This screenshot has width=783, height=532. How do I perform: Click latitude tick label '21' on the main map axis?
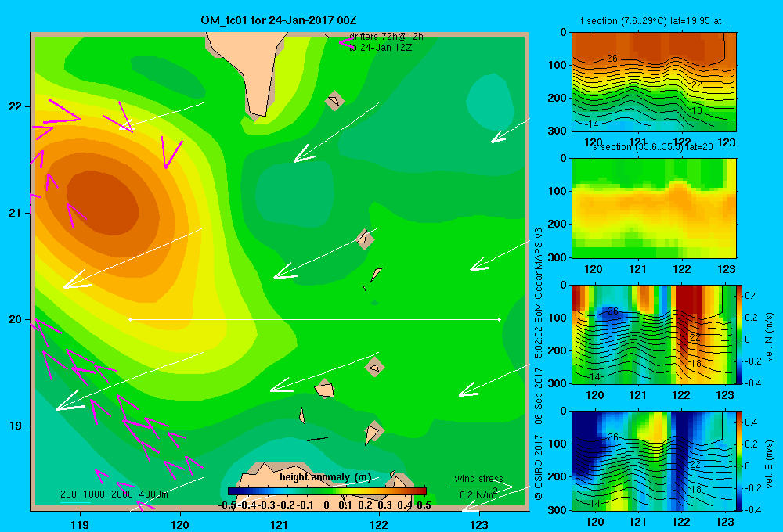tap(16, 213)
